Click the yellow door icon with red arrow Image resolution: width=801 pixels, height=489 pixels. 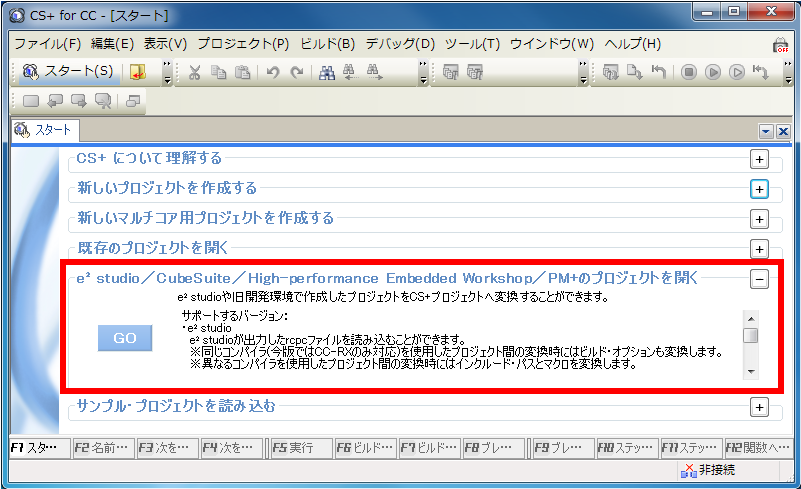point(138,72)
